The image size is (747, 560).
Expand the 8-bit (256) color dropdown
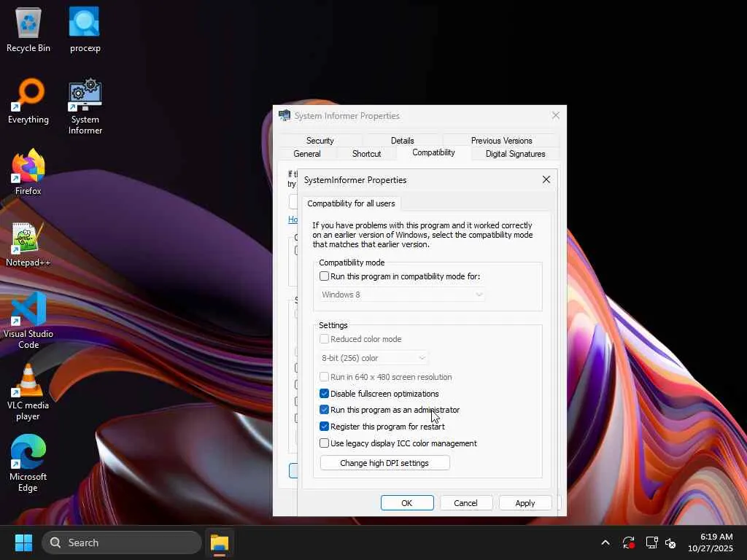[373, 358]
